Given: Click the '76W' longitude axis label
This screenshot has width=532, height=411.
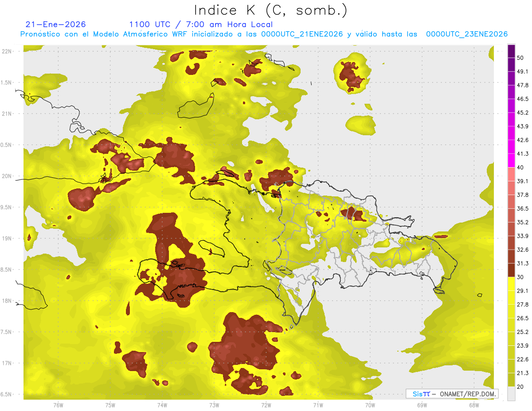Looking at the screenshot, I should click(58, 405).
